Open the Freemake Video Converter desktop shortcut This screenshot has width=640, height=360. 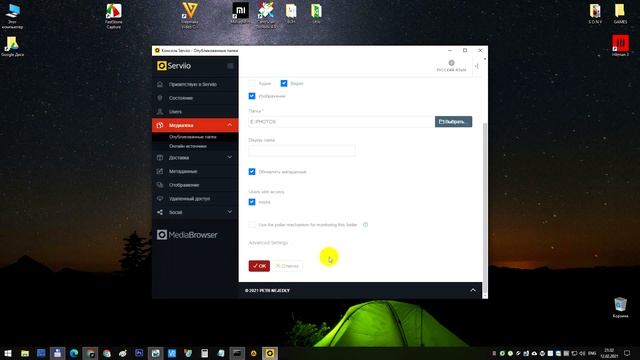pos(189,16)
